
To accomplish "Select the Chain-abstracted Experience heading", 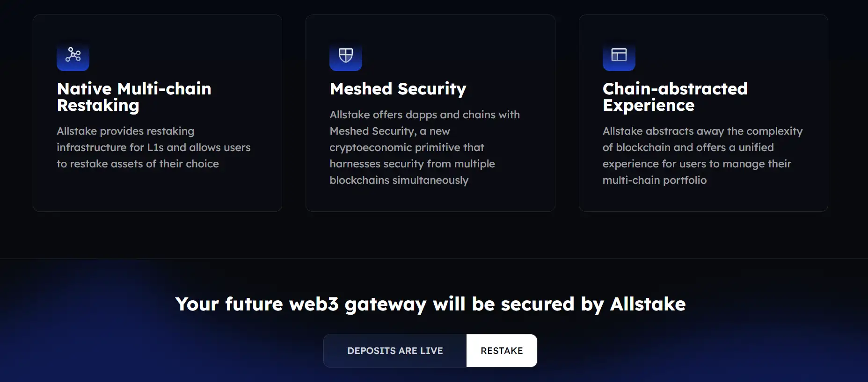I will [x=675, y=97].
